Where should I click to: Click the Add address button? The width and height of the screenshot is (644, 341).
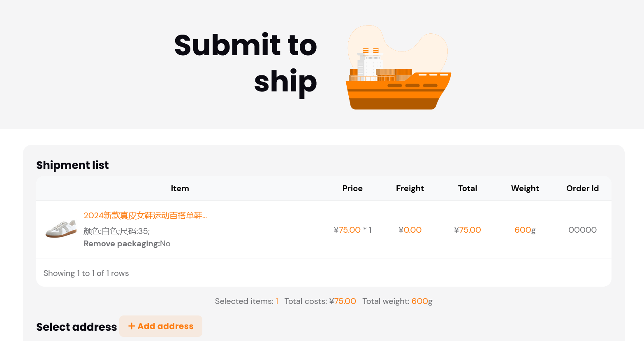161,326
